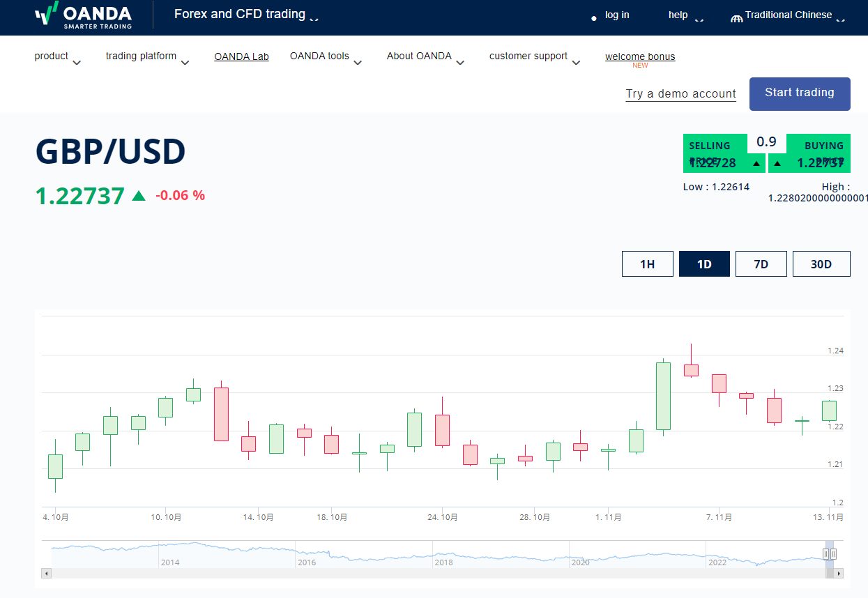
Task: Click the Start trading button
Action: 799,93
